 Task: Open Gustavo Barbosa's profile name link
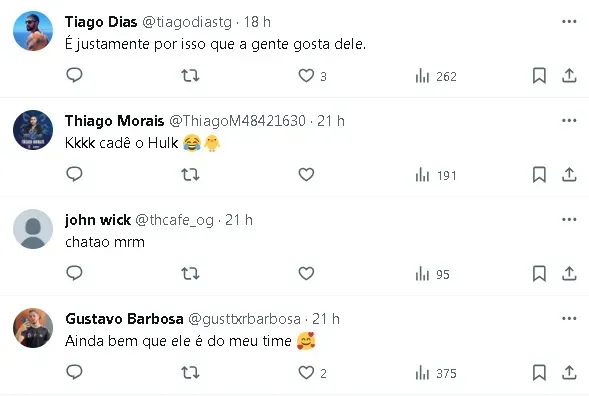click(x=124, y=319)
